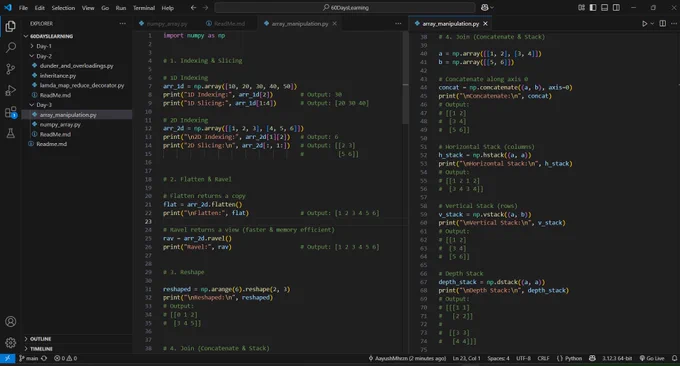Image resolution: width=680 pixels, height=366 pixels.
Task: Open the Explorer view in activity bar
Action: point(10,26)
